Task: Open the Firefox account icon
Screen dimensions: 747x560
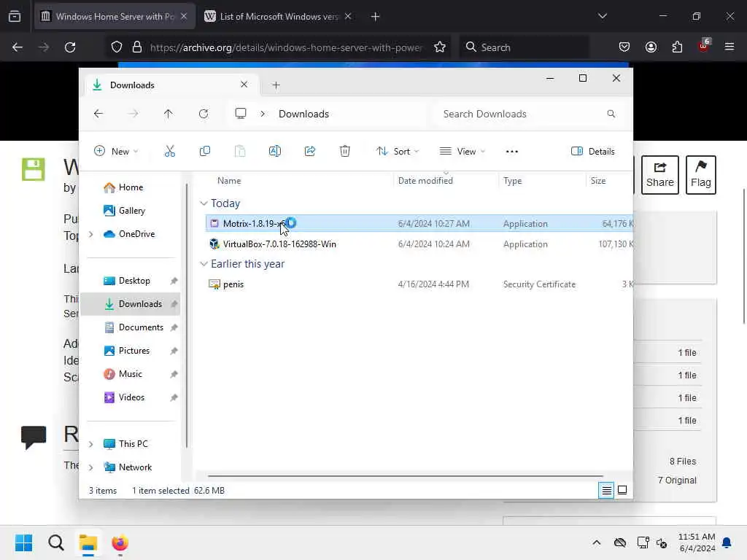Action: pos(651,47)
